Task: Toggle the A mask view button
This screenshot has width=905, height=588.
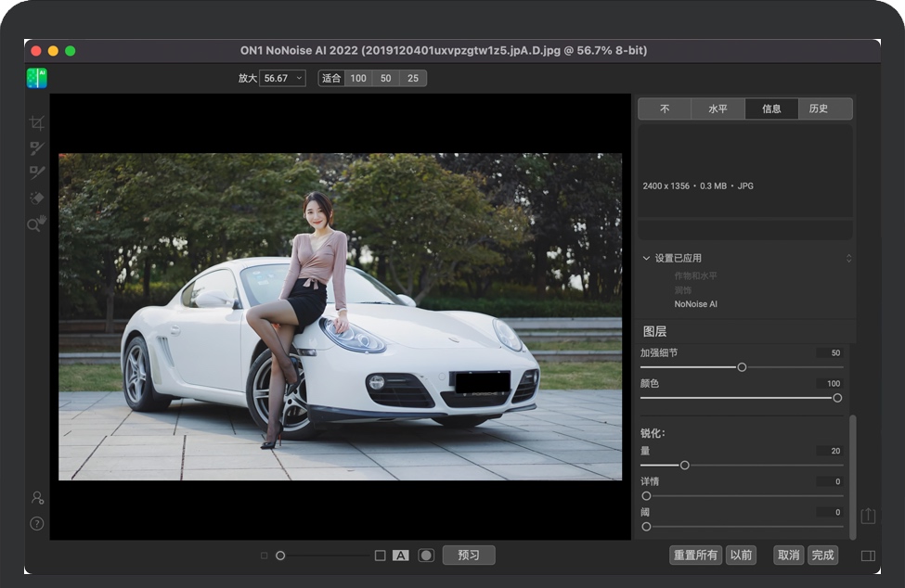Action: coord(400,556)
